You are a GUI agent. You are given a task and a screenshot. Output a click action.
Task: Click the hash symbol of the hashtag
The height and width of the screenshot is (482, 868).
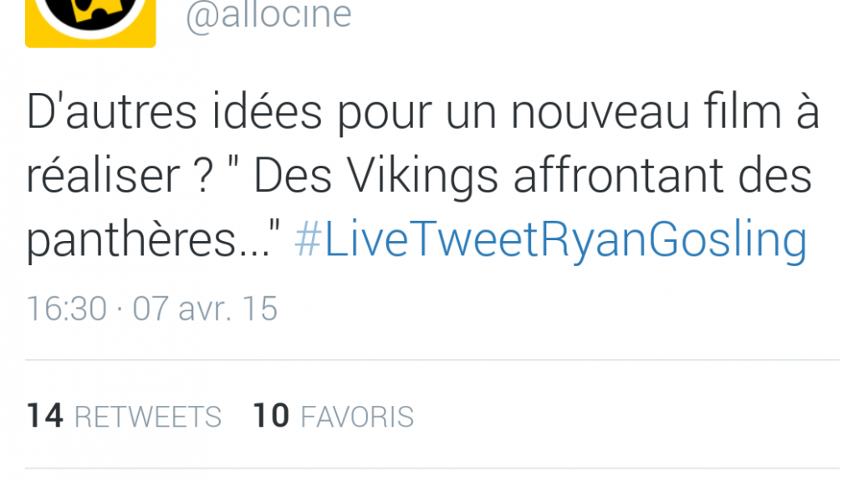pyautogui.click(x=308, y=238)
